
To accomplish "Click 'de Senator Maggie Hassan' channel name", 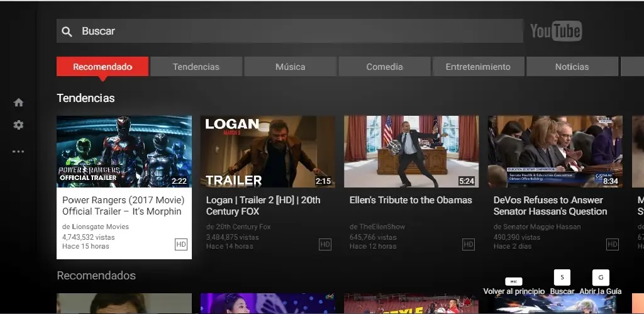I will coord(537,227).
